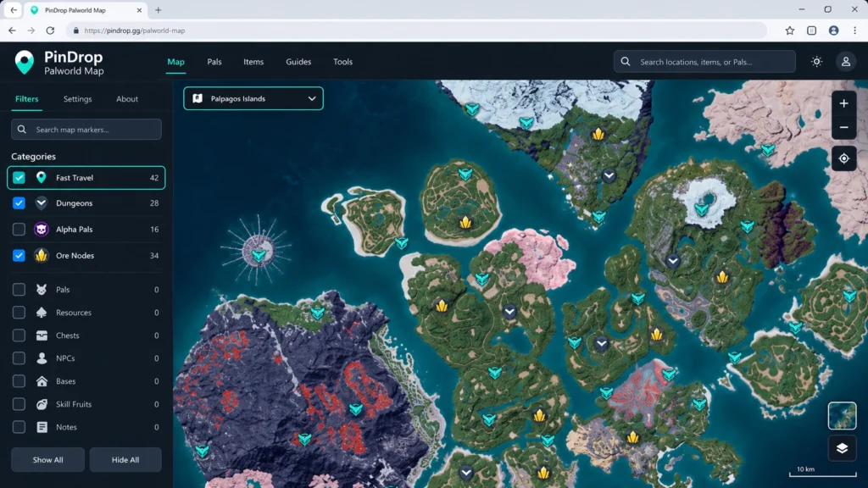This screenshot has width=868, height=488.
Task: Enable the Chests checkbox
Action: point(19,335)
